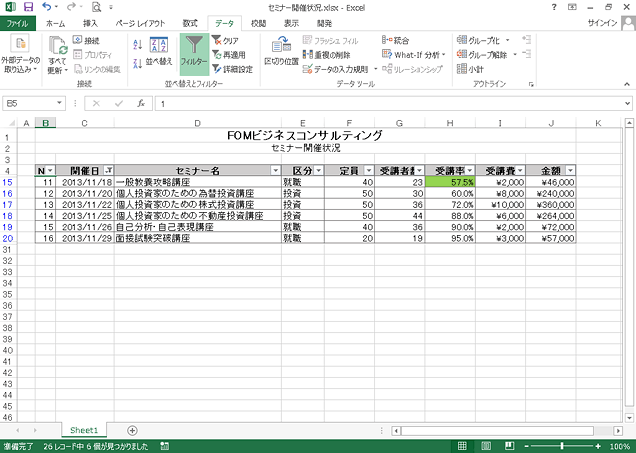Viewport: 636px width, 453px height.
Task: Open 並べ替え (Sort) dialog
Action: coord(159,53)
